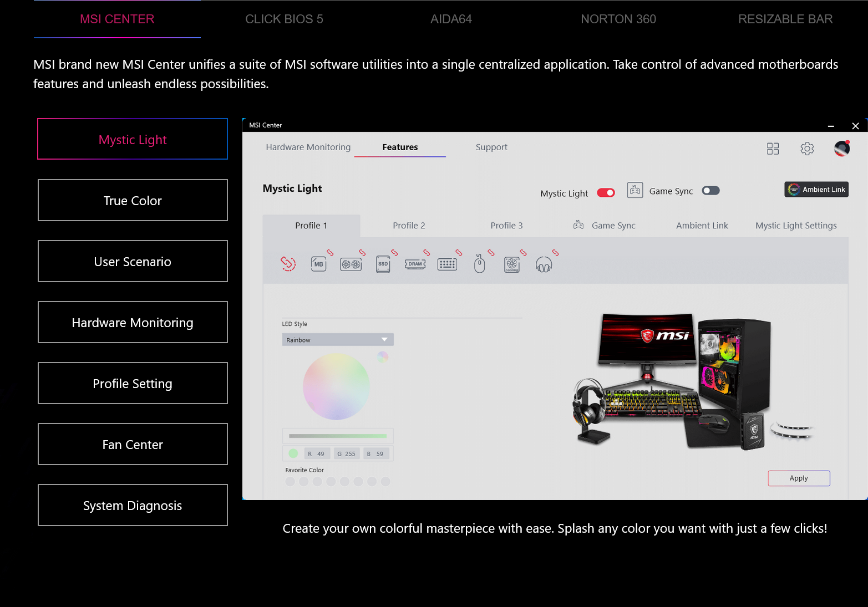Enable the Game Sync toggle switch
Screen dimensions: 868x607
pyautogui.click(x=710, y=191)
